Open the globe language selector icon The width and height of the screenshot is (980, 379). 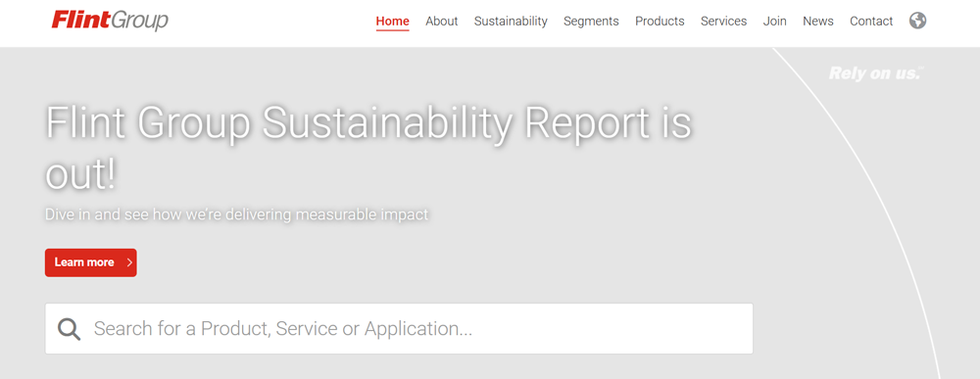(x=917, y=22)
